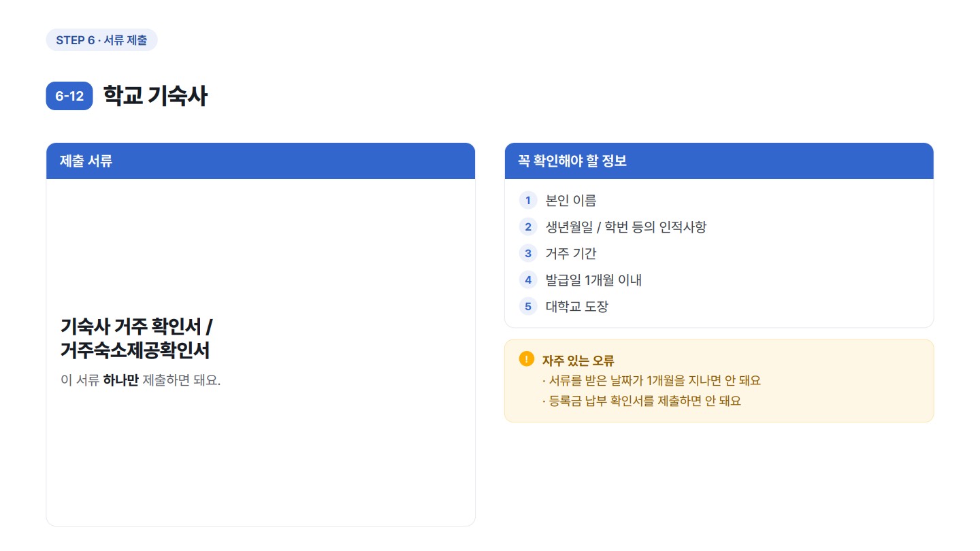Image resolution: width=980 pixels, height=551 pixels.
Task: Click the number 5 circle badge
Action: click(527, 306)
